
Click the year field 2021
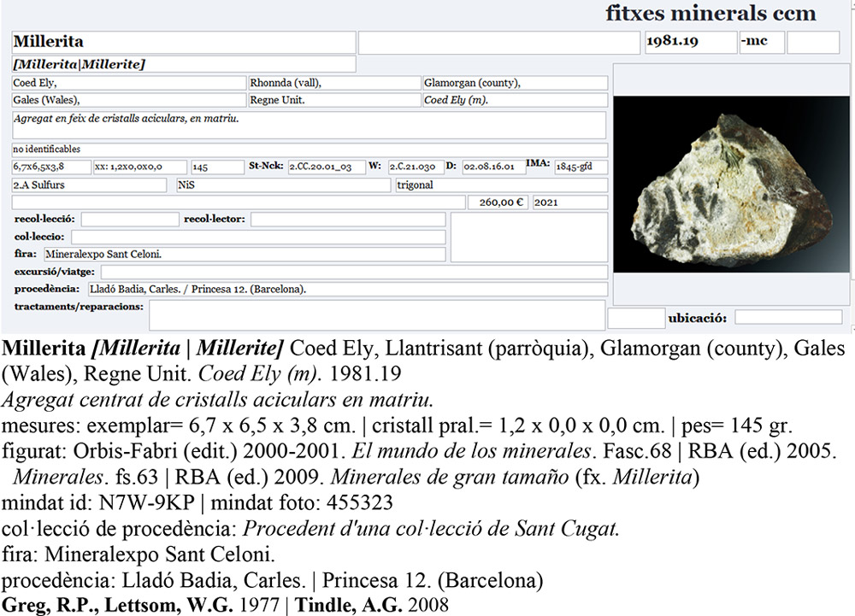[x=569, y=202]
